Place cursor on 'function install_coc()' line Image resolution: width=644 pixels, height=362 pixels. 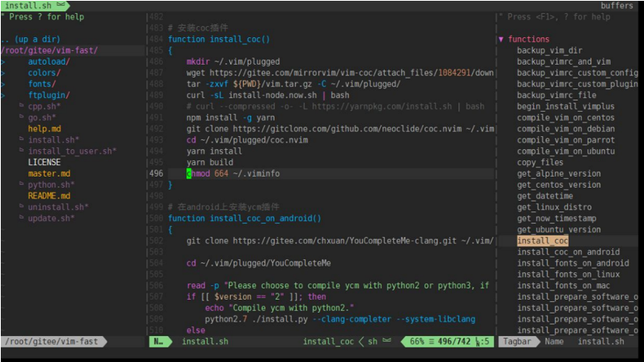[219, 39]
